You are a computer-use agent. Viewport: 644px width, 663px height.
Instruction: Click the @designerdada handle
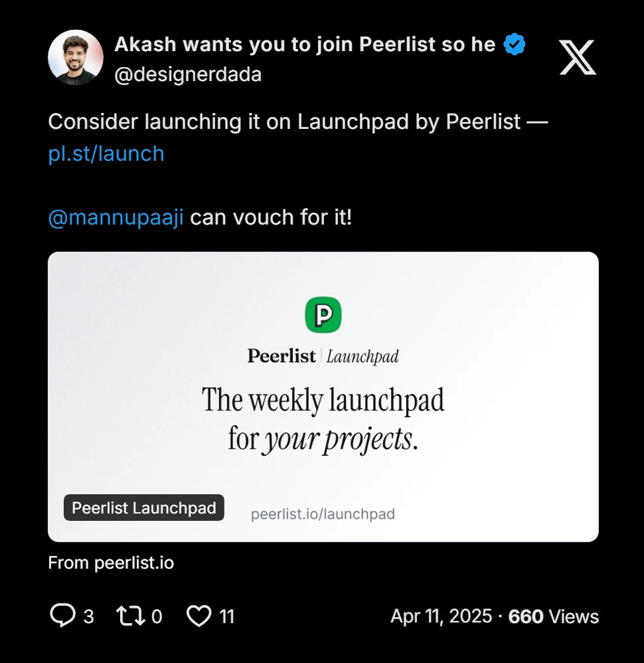(188, 75)
